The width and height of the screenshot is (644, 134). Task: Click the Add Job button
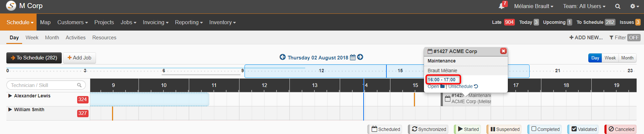point(79,58)
